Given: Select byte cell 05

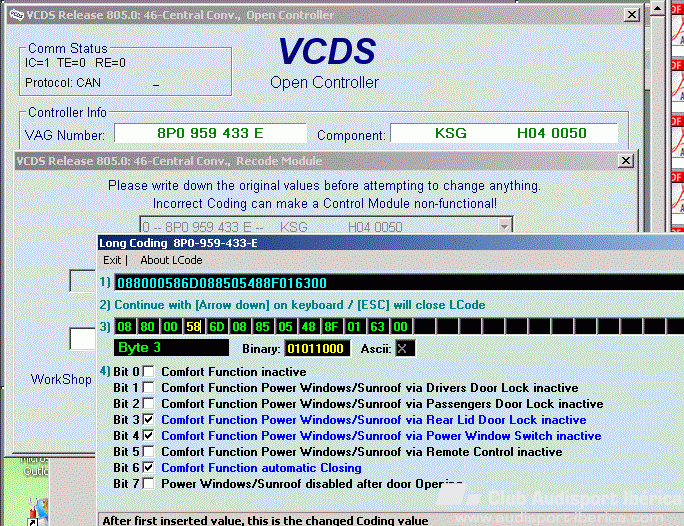Looking at the screenshot, I should tap(286, 327).
